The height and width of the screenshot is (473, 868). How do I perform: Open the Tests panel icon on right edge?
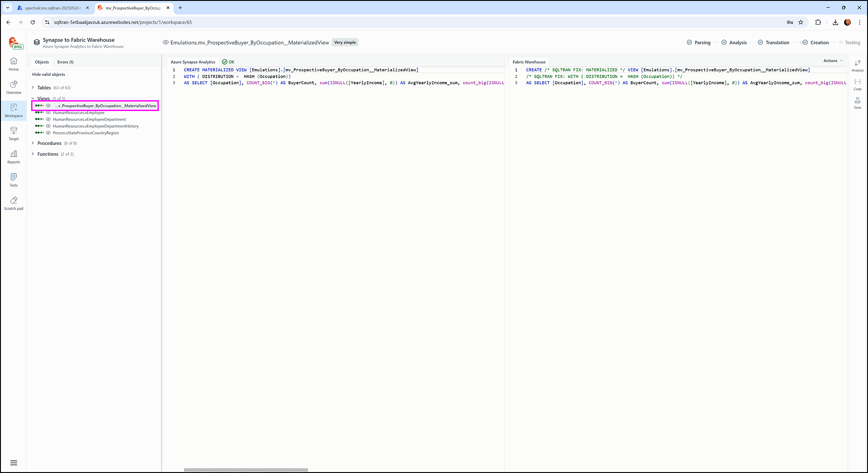click(x=858, y=103)
